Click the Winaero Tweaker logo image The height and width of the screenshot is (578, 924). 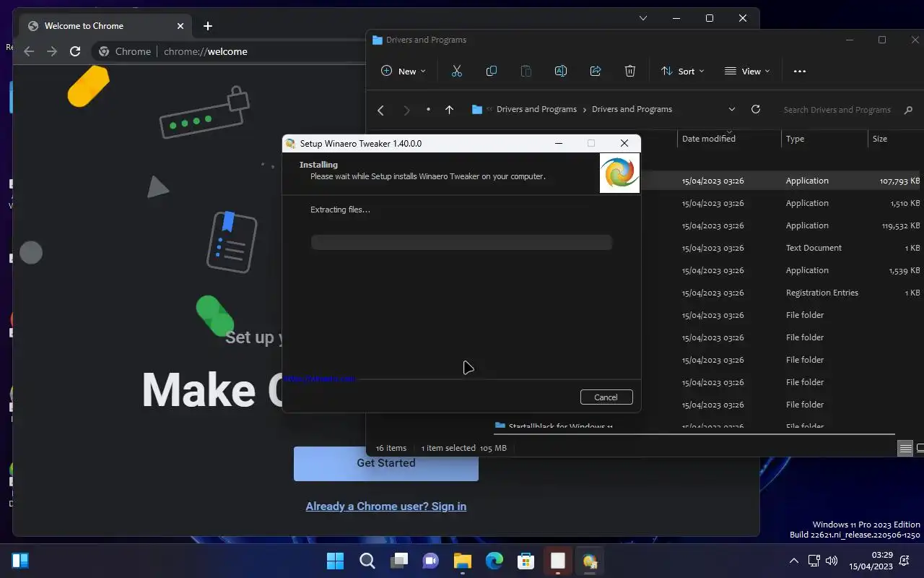[x=619, y=173]
